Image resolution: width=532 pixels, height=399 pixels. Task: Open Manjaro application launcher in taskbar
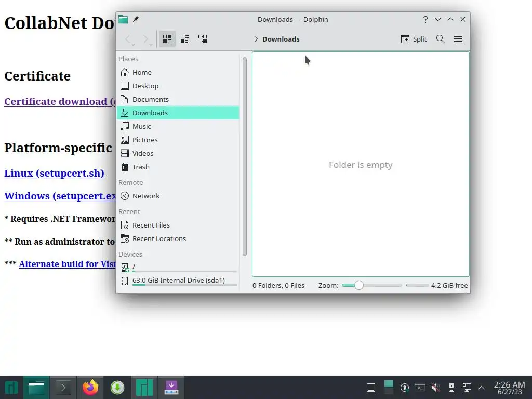11,388
